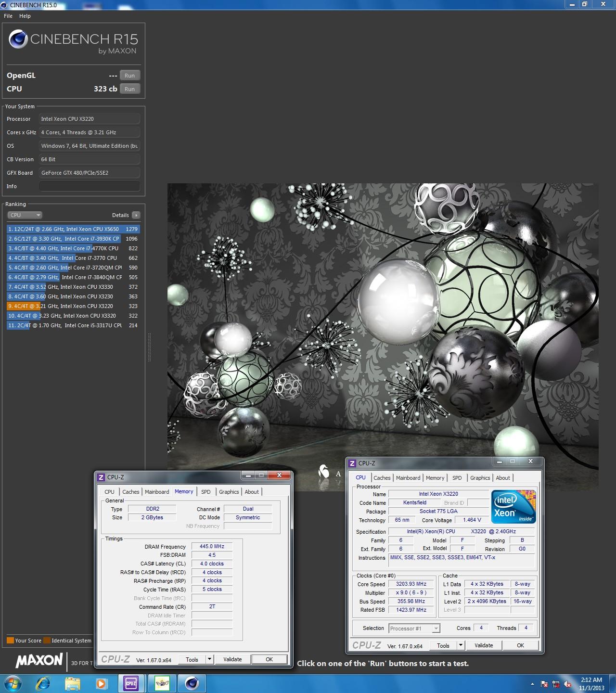Open the Processor #1 selection combo box

[x=414, y=628]
